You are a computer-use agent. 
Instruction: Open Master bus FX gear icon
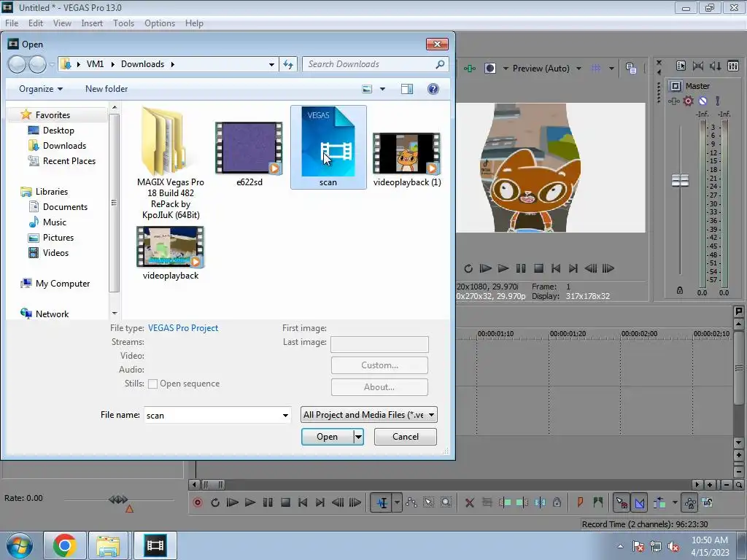click(688, 101)
